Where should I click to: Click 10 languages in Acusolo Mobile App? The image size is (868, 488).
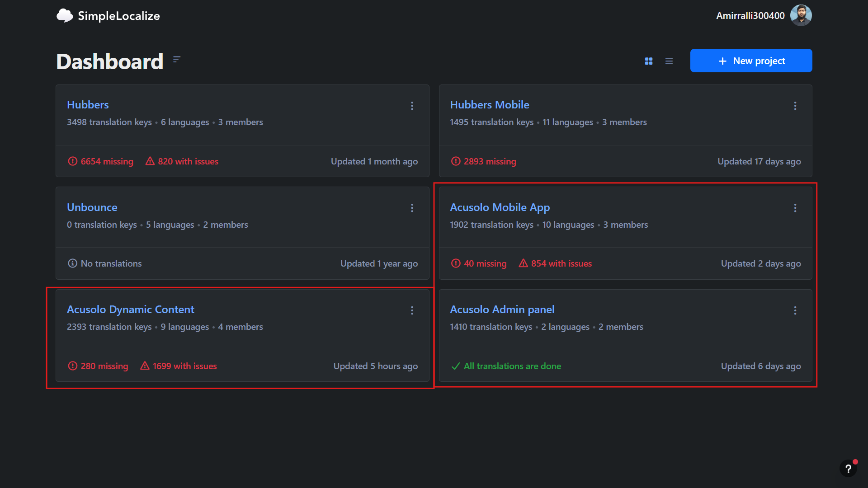[x=568, y=225]
